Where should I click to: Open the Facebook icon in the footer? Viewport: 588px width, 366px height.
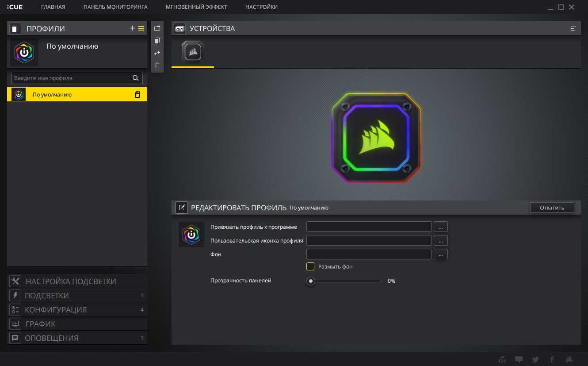(x=552, y=359)
